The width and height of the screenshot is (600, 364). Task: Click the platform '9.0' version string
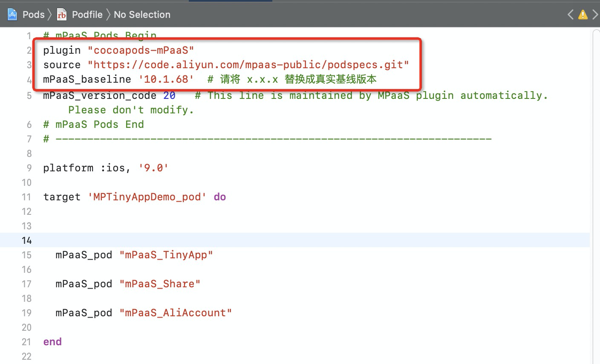point(153,168)
